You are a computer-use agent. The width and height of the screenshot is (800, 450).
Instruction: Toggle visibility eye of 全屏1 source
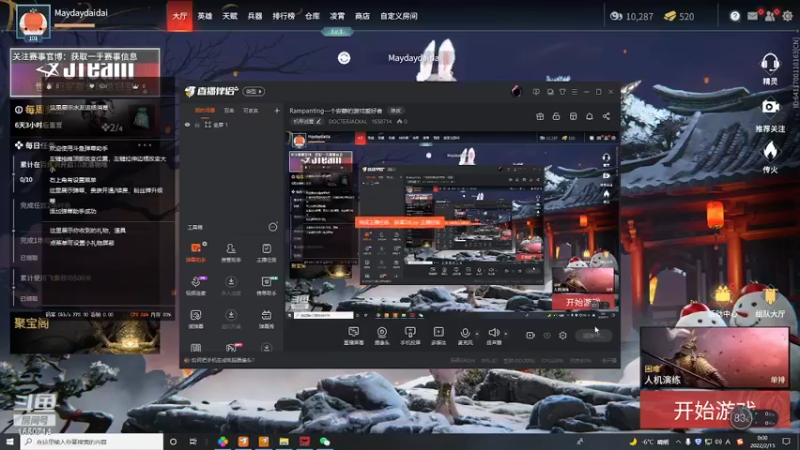point(187,124)
